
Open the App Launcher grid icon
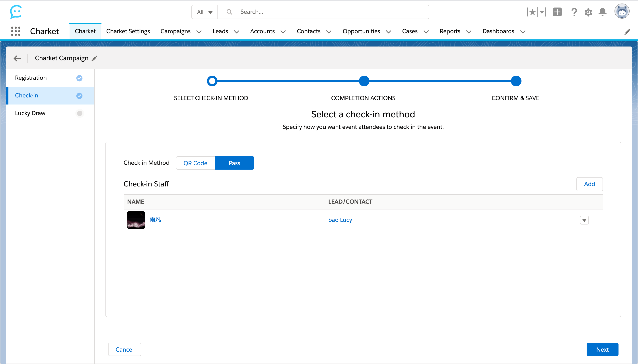coord(16,31)
